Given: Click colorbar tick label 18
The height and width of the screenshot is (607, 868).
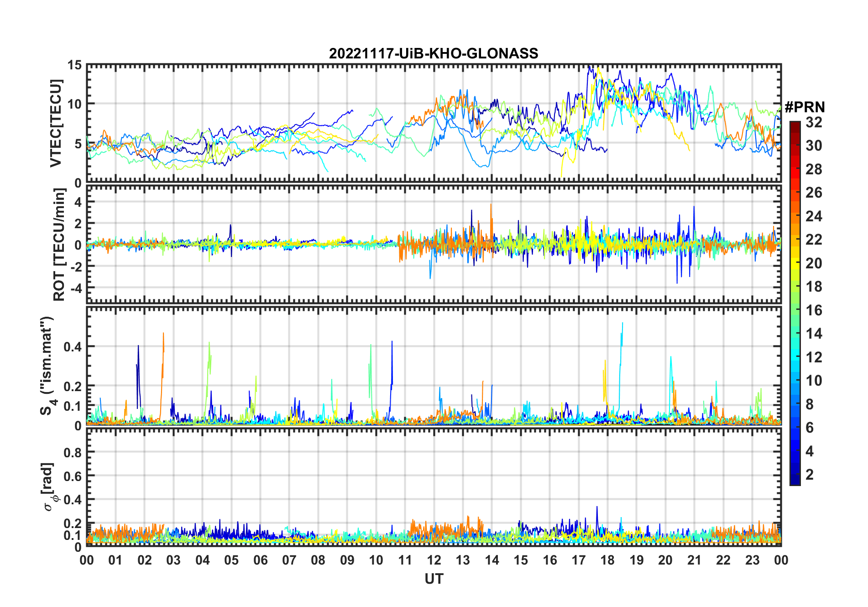Looking at the screenshot, I should pos(814,287).
